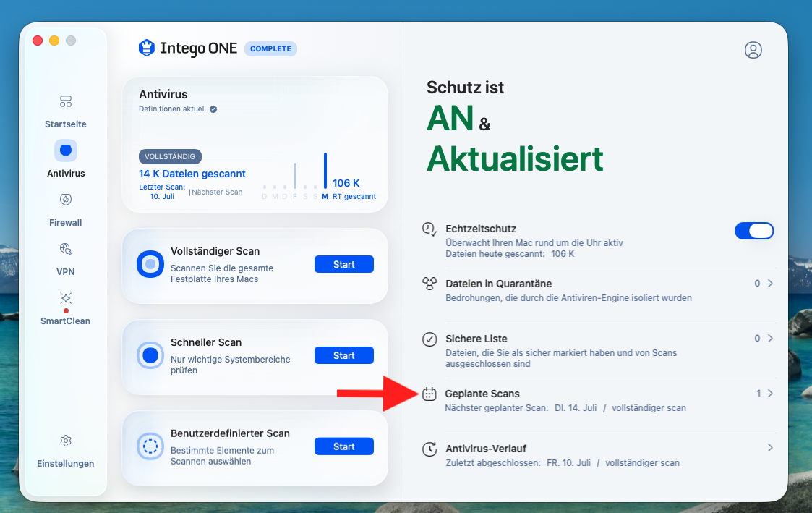The width and height of the screenshot is (812, 513).
Task: Click the Definitionen aktuell verified badge
Action: coord(213,109)
